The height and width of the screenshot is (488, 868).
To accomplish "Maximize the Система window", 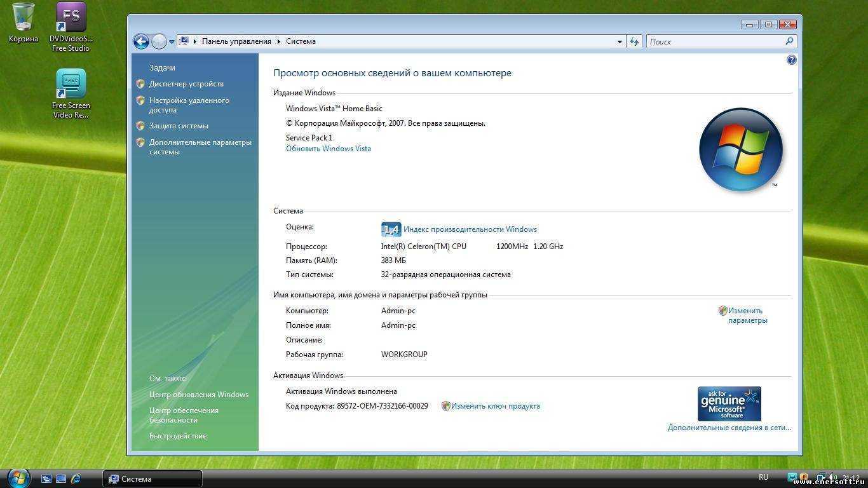I will (768, 25).
